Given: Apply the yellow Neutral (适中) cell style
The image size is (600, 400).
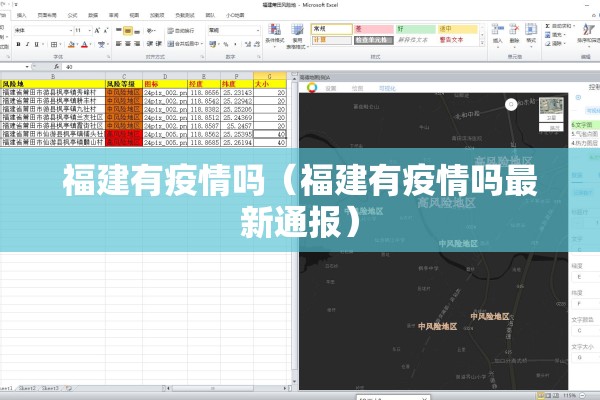Looking at the screenshot, I should (458, 29).
